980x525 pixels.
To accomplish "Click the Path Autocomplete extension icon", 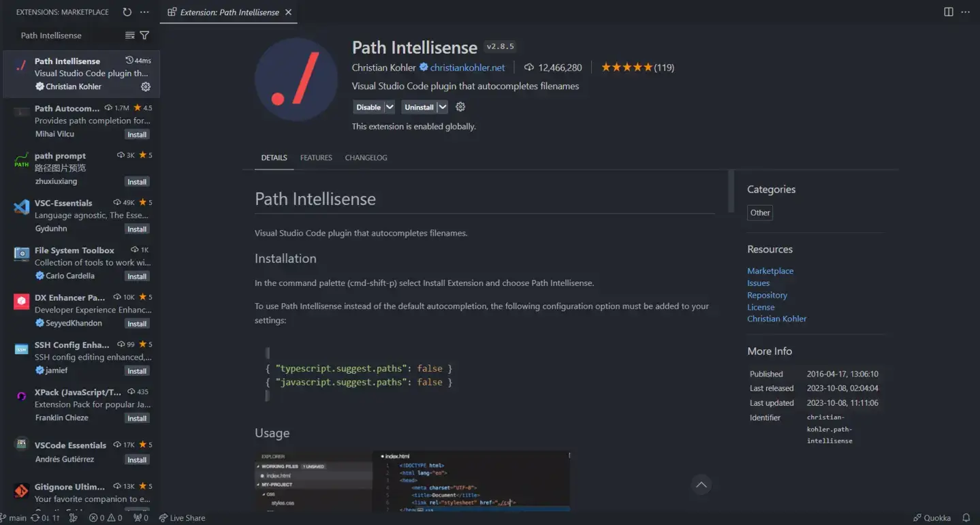I will coord(22,111).
